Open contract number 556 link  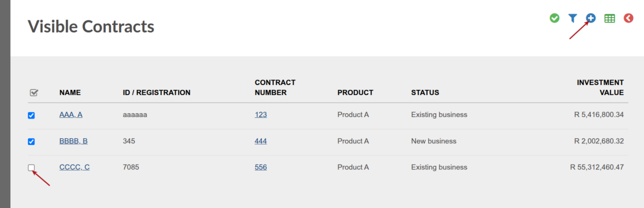(261, 167)
